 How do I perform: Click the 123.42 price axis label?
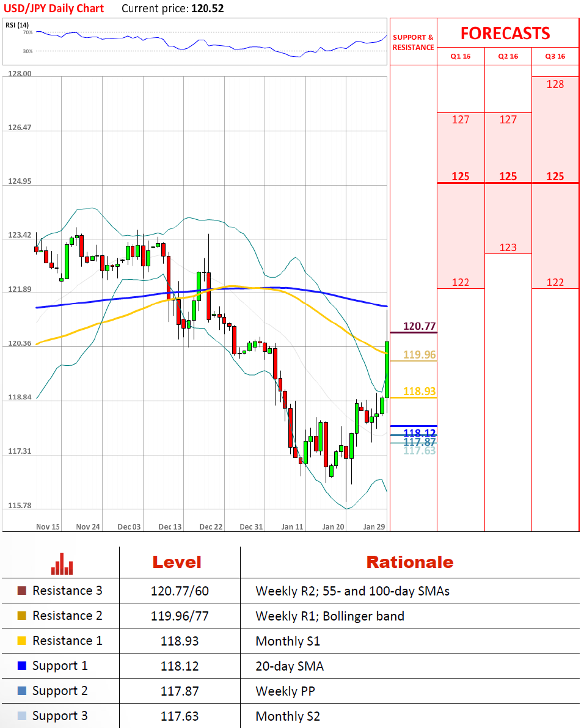[20, 235]
